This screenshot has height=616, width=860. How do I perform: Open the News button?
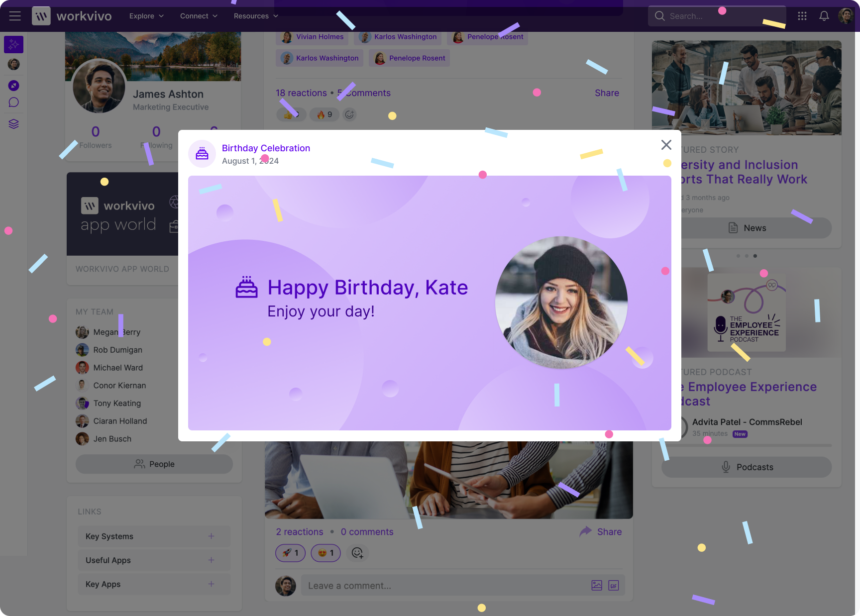(x=747, y=228)
